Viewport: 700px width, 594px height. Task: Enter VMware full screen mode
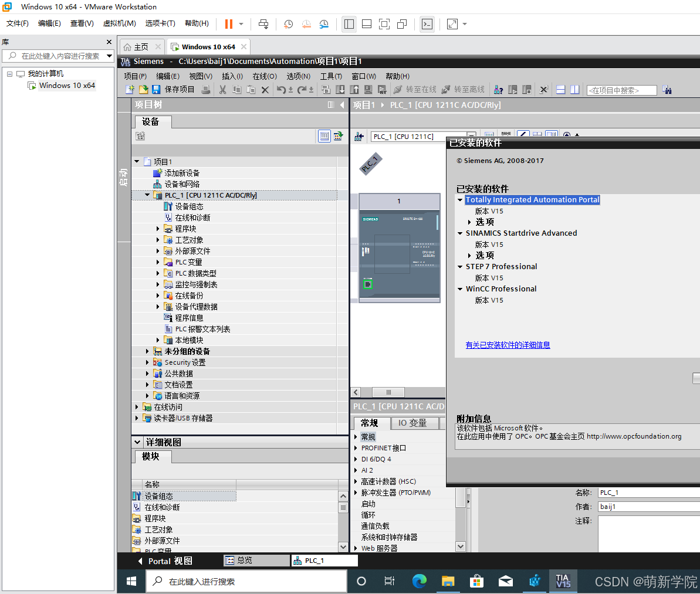pyautogui.click(x=384, y=24)
